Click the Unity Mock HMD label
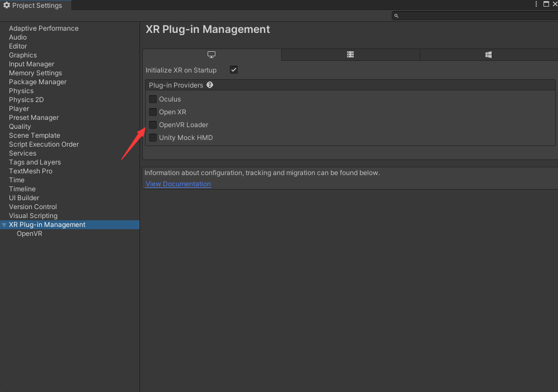The height and width of the screenshot is (392, 558). (x=186, y=138)
